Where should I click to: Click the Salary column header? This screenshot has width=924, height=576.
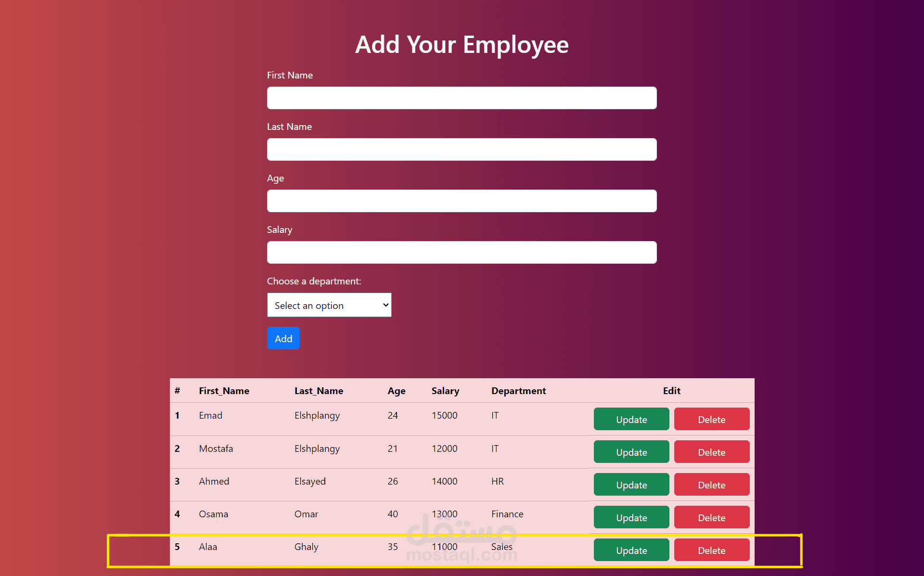click(445, 391)
